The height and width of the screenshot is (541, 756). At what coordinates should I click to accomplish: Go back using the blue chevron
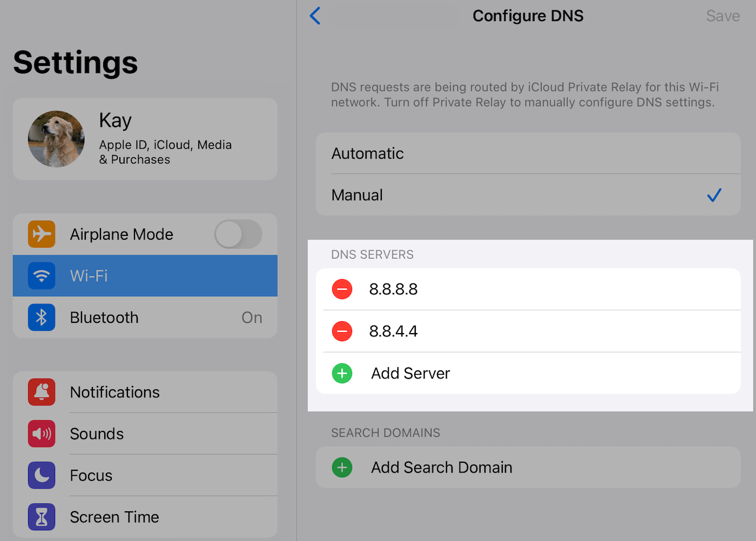pyautogui.click(x=315, y=16)
